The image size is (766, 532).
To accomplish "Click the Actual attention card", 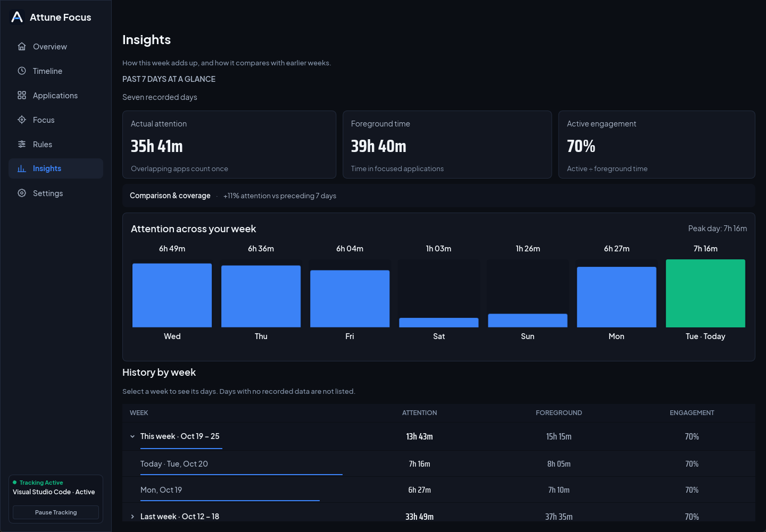I will [x=229, y=145].
